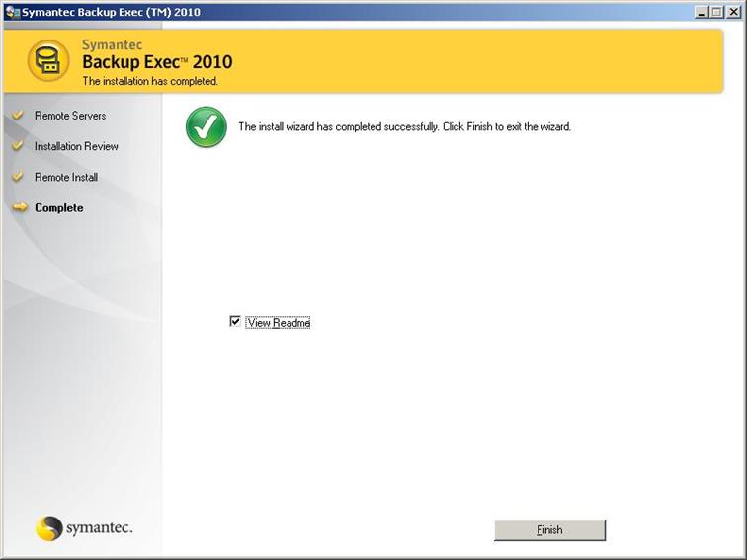This screenshot has height=560, width=747.
Task: Click the Backup Exec 2010 heading
Action: [x=157, y=62]
